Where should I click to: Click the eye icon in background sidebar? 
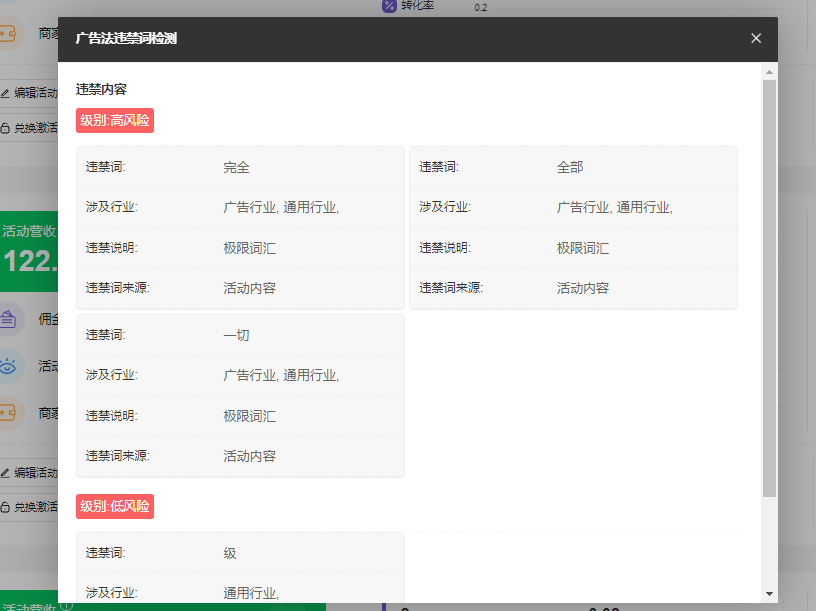8,367
